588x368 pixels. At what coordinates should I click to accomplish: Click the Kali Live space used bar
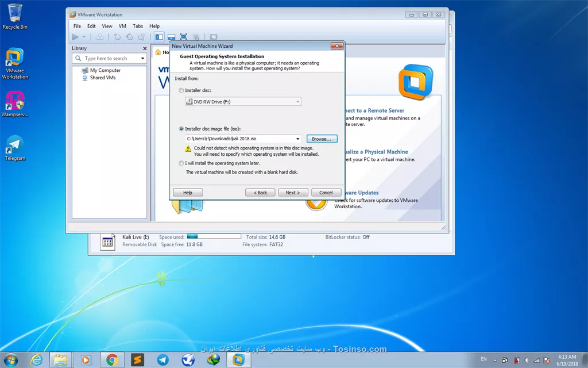(214, 236)
